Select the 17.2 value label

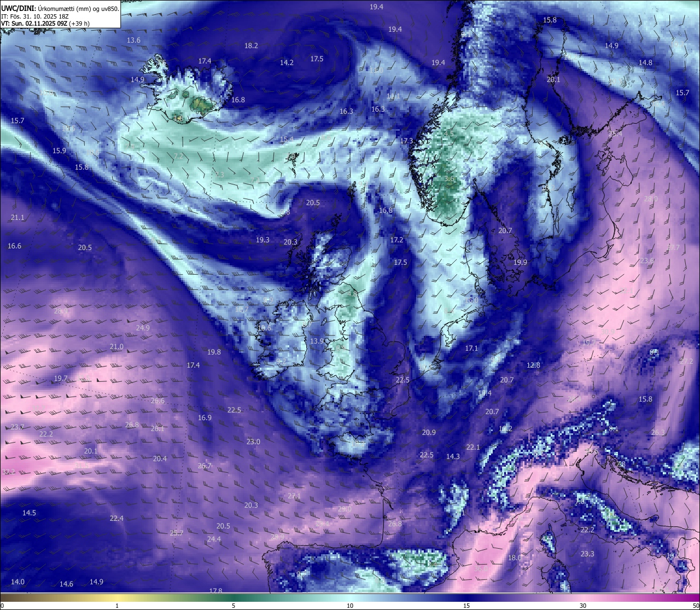396,240
